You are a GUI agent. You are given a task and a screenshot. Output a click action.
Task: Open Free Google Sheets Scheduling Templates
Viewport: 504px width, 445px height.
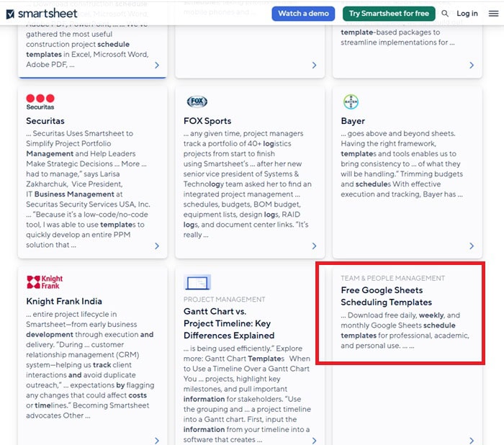click(386, 296)
